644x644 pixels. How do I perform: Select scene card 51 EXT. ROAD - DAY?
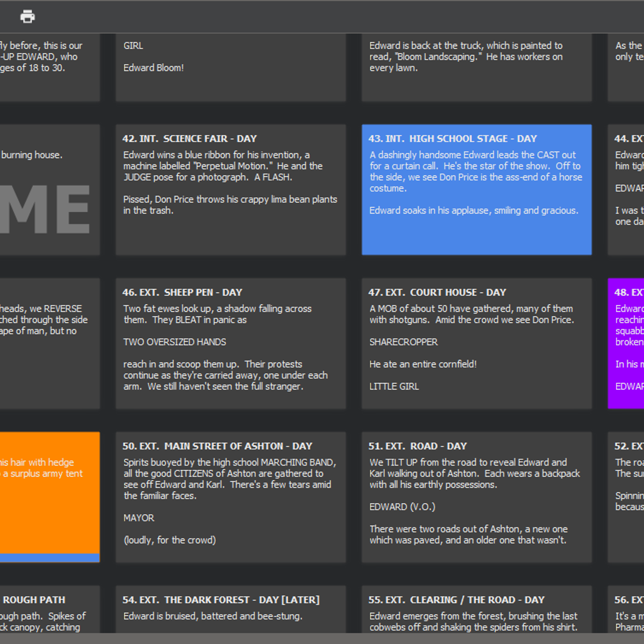tap(477, 497)
